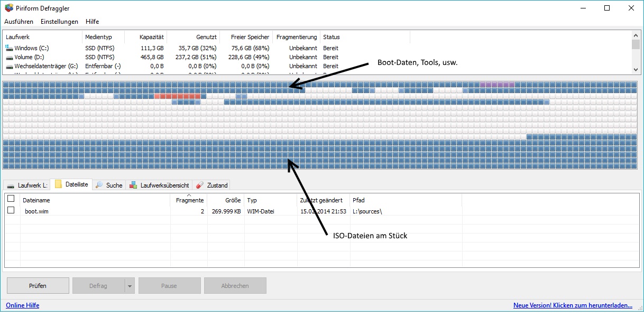Click the drive icon on Laufwerk L: tab
Image resolution: width=644 pixels, height=317 pixels.
[x=11, y=185]
